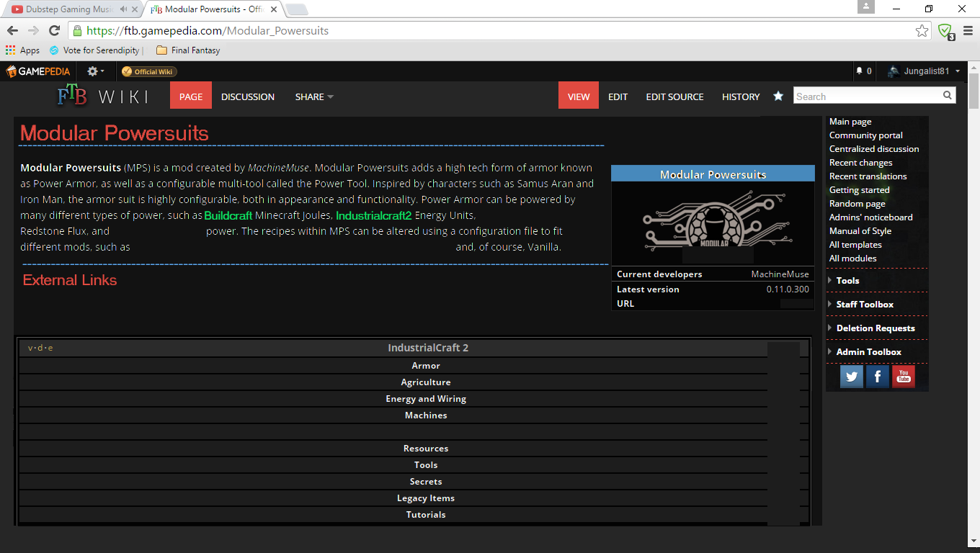Expand the SHARE dropdown

click(x=314, y=96)
